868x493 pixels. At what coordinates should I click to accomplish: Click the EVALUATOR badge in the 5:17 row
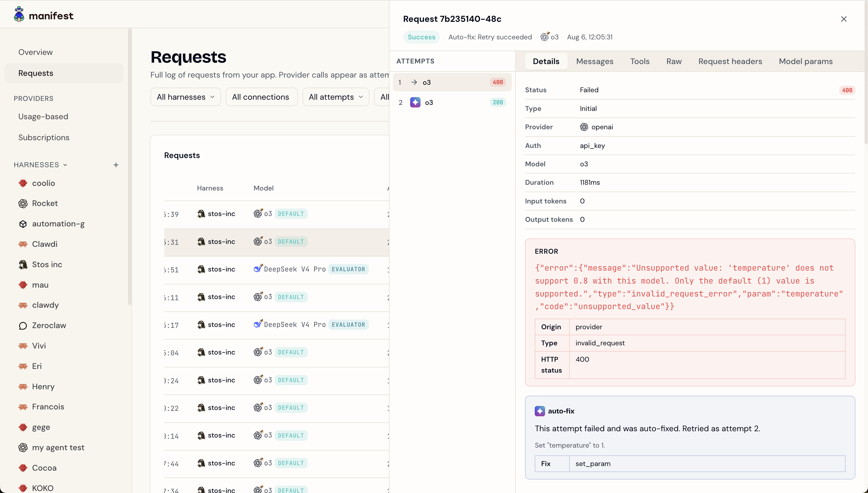coord(348,324)
